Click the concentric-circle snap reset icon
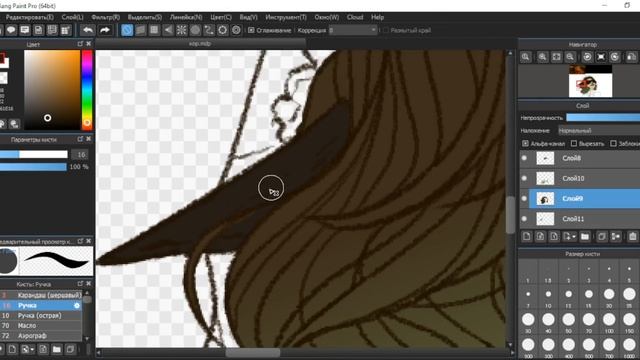This screenshot has height=360, width=640. point(236,30)
